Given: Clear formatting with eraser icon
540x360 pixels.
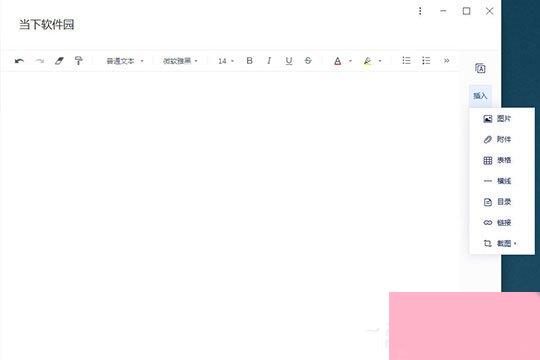Looking at the screenshot, I should 59,61.
